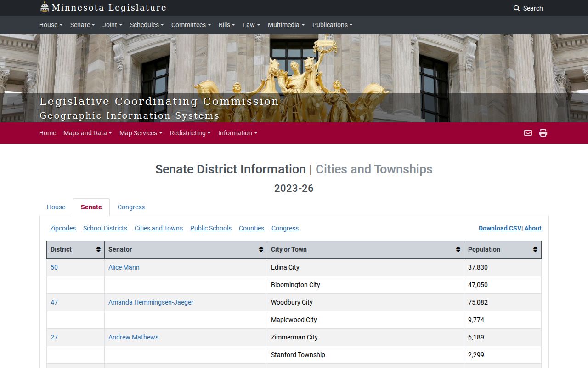Image resolution: width=588 pixels, height=368 pixels.
Task: Open the Committees dropdown menu
Action: (191, 25)
